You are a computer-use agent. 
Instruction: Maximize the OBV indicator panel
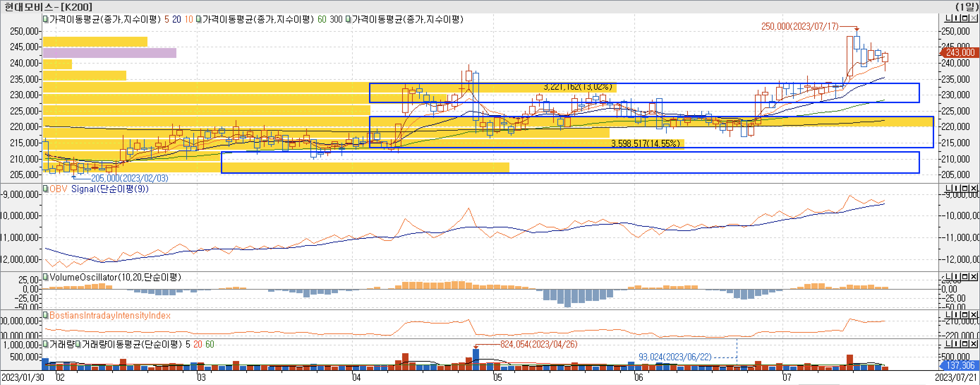click(x=965, y=188)
